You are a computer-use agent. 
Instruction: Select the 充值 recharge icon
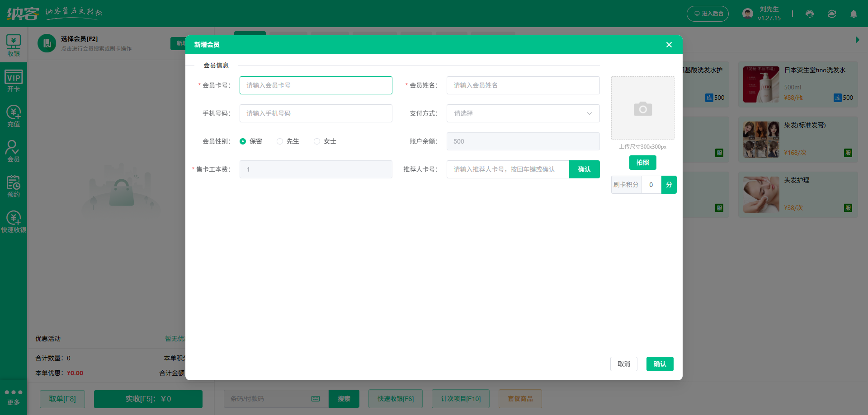tap(14, 116)
